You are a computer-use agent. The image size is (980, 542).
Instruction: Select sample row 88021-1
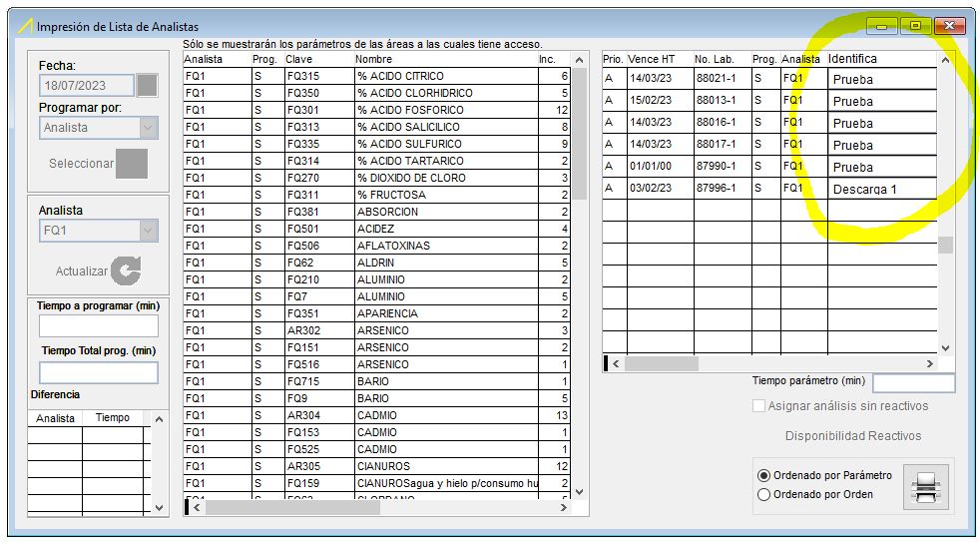(x=769, y=78)
